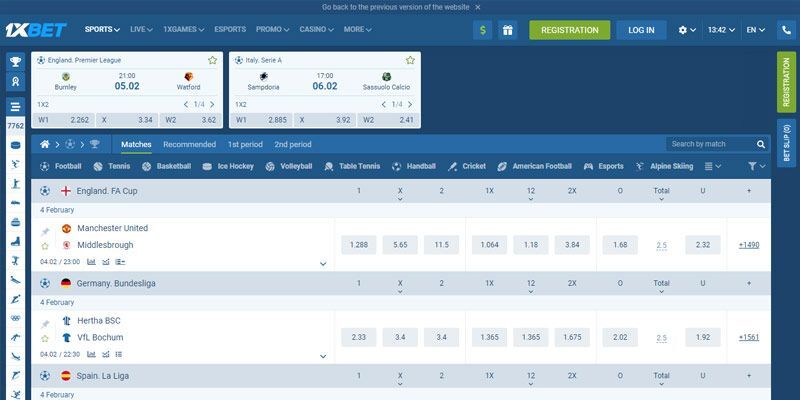The height and width of the screenshot is (400, 800).
Task: Favorite the Sampdoria vs Sassuolo card star
Action: [410, 60]
